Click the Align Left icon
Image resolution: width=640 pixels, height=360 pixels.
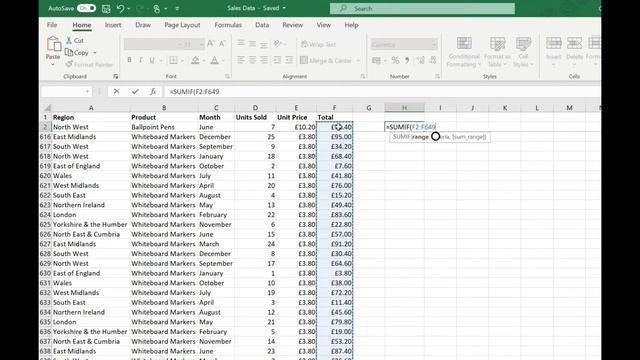(241, 60)
